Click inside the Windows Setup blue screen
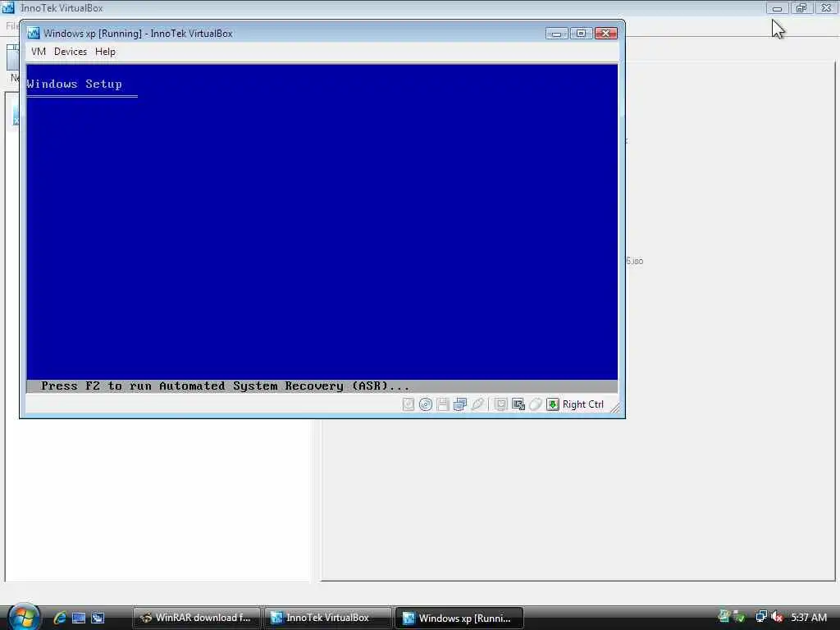 (x=322, y=221)
